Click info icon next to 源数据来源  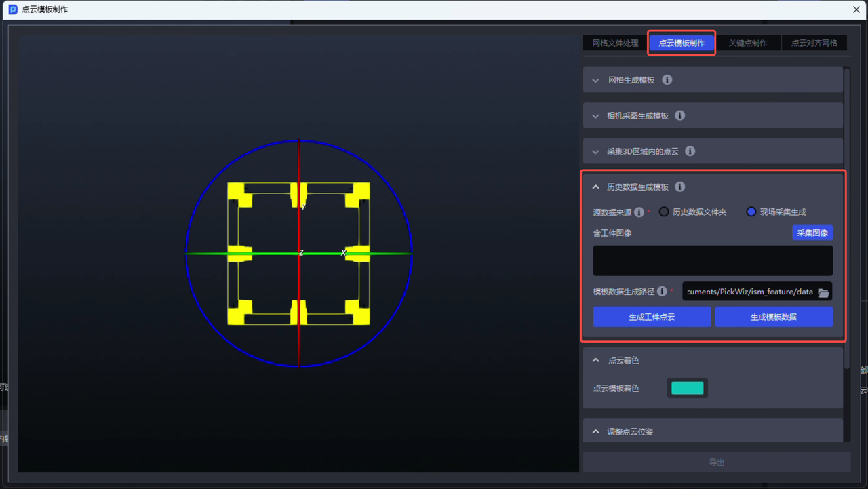click(639, 212)
